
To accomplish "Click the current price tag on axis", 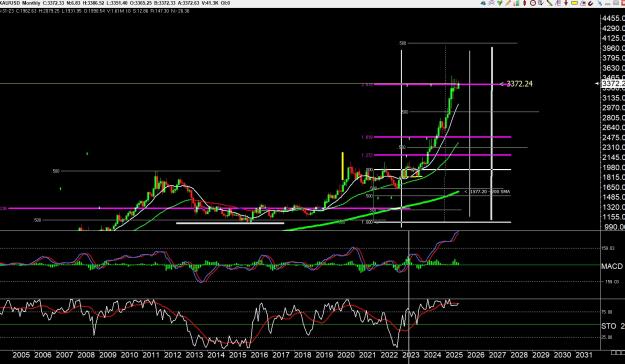I will (613, 83).
